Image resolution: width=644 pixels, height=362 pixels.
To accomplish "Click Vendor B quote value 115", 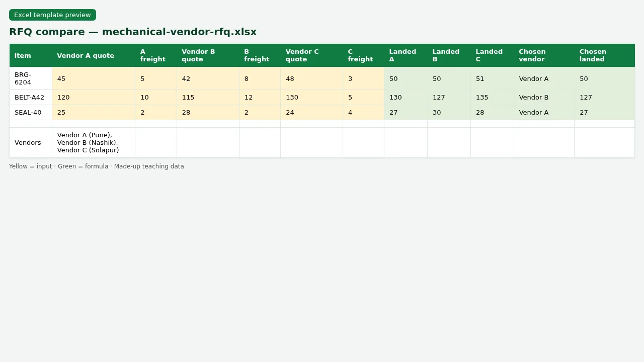I will point(208,98).
